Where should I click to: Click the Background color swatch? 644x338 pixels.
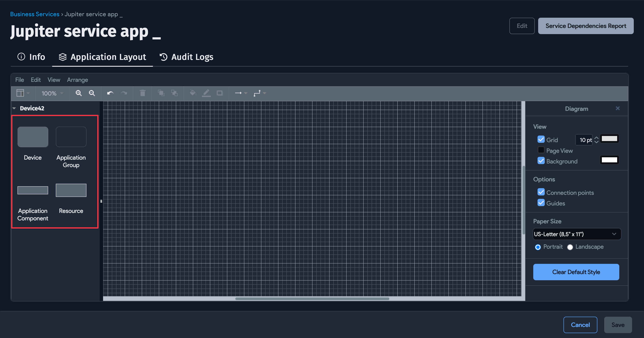click(x=609, y=160)
